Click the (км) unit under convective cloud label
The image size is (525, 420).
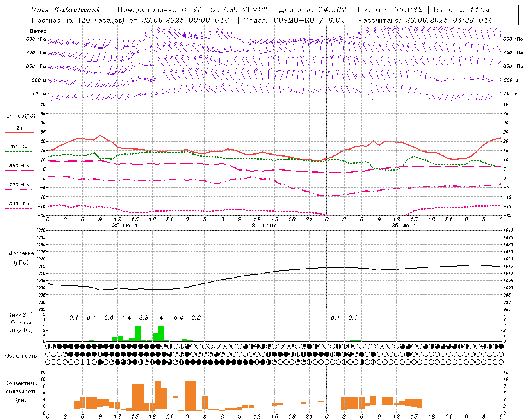coord(21,399)
